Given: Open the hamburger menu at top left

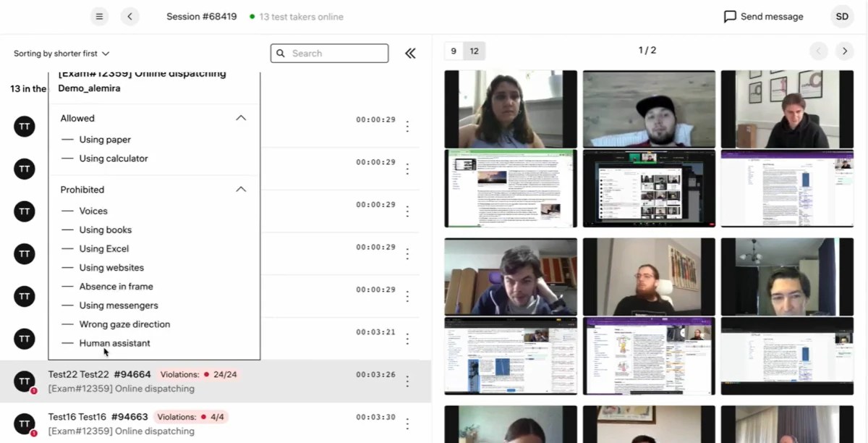Looking at the screenshot, I should (x=99, y=16).
